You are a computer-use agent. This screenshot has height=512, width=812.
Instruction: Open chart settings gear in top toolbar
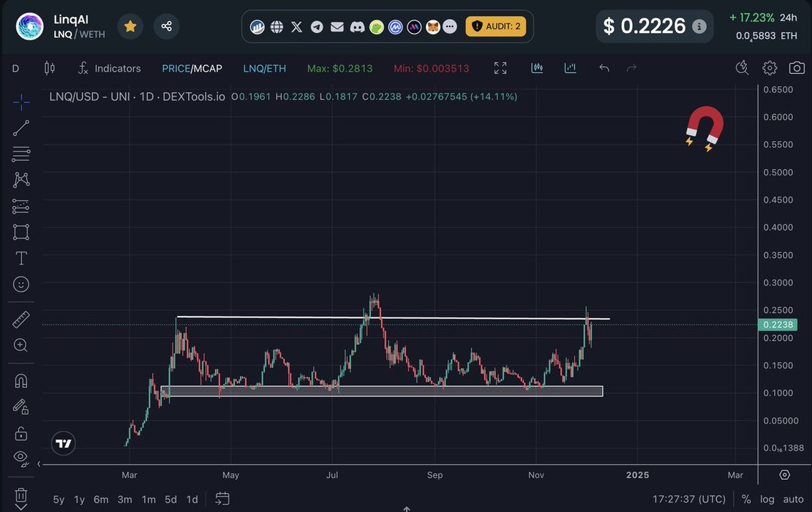770,68
